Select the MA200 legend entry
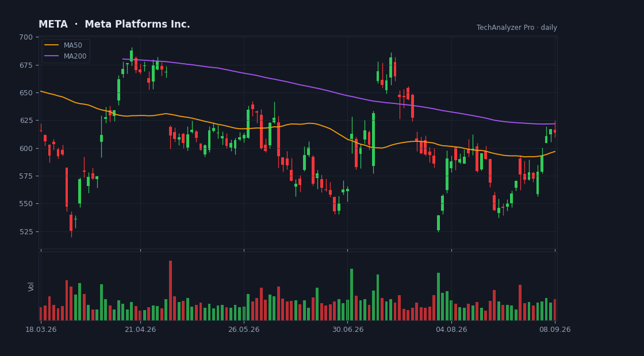644x356 pixels. pyautogui.click(x=66, y=56)
